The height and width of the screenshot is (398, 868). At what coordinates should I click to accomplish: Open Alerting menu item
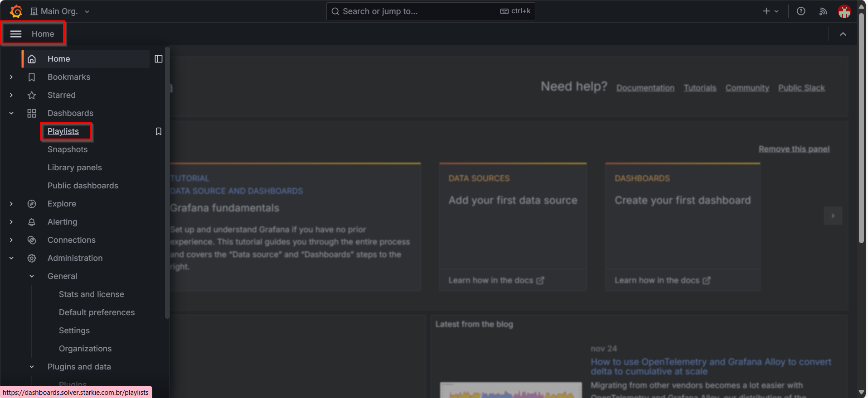point(63,222)
